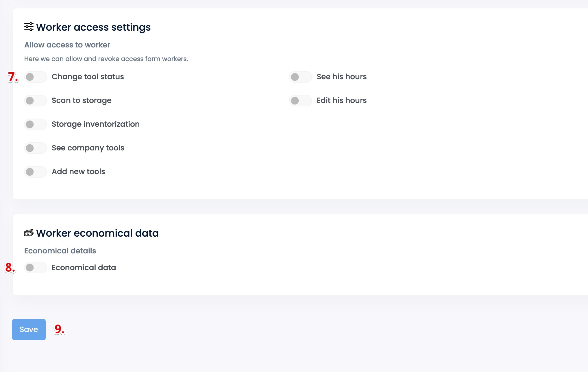588x372 pixels.
Task: Click the 'Allow access to worker' subheading
Action: pos(67,45)
